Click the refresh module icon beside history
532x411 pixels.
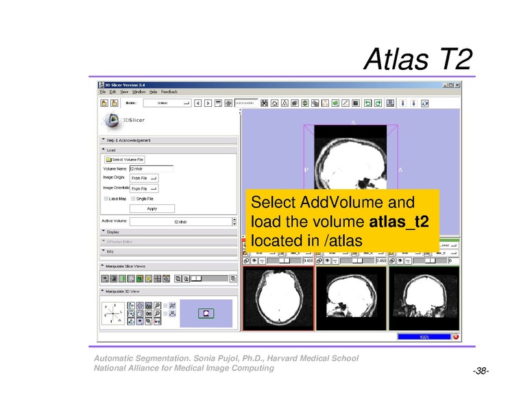coord(228,103)
